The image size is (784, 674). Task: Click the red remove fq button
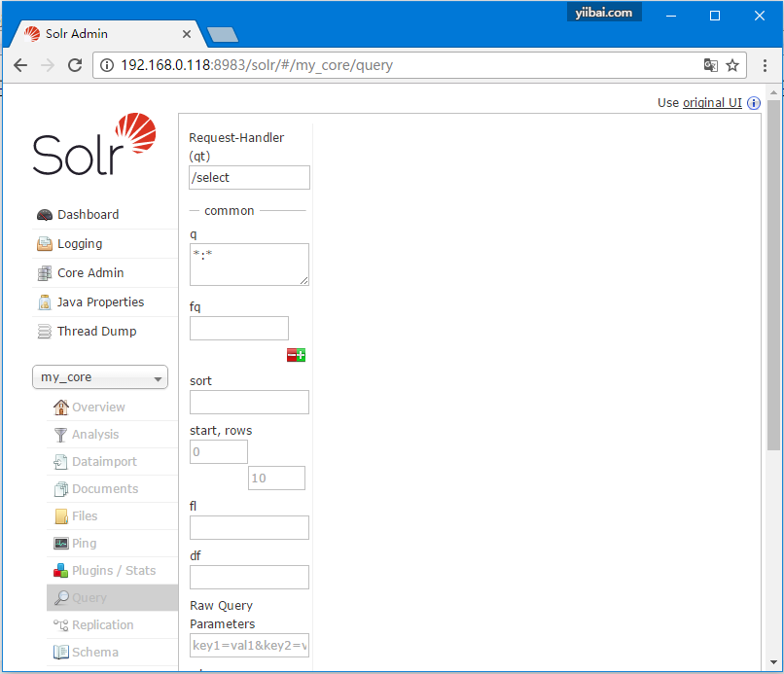click(292, 356)
